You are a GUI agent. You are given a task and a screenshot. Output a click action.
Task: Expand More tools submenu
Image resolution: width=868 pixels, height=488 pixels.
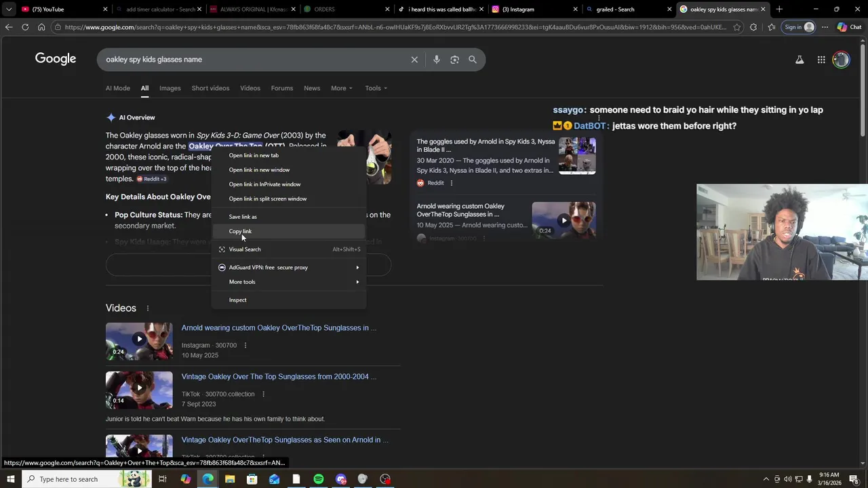289,282
